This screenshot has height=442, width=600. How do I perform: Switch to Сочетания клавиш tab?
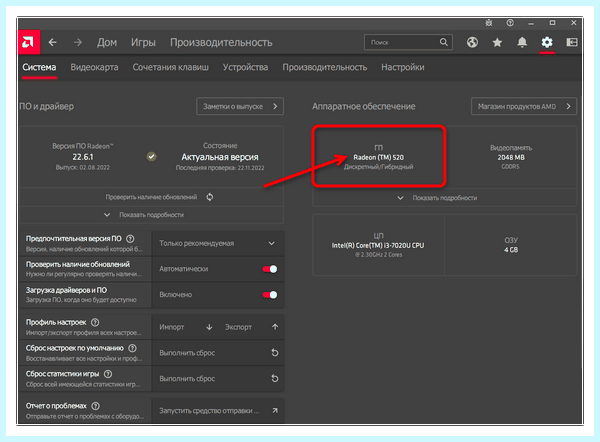[x=171, y=67]
